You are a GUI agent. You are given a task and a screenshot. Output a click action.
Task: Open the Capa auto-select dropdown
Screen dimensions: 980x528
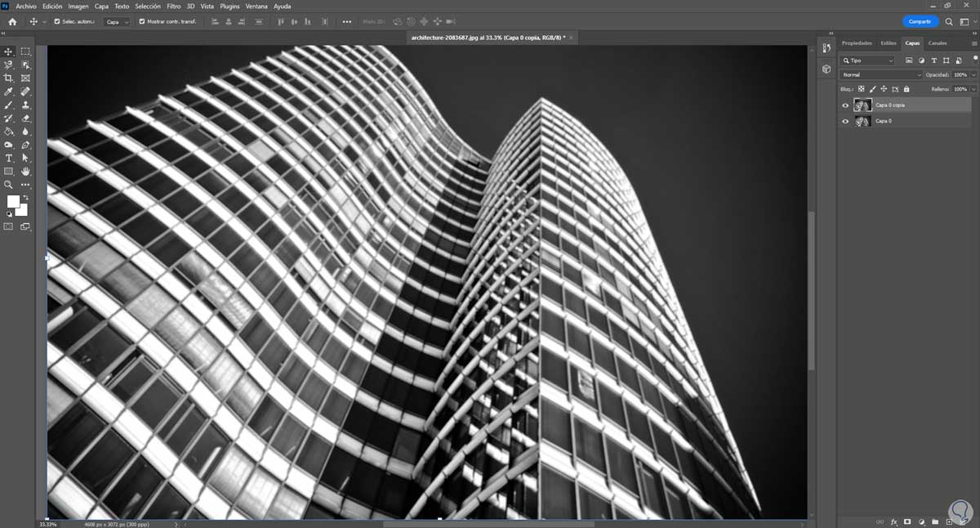click(117, 21)
